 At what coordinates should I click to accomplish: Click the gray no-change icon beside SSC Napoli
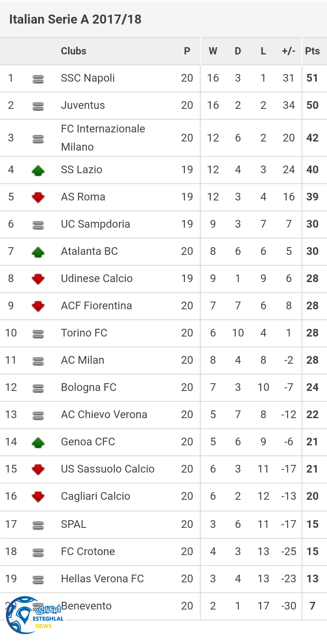pos(38,79)
